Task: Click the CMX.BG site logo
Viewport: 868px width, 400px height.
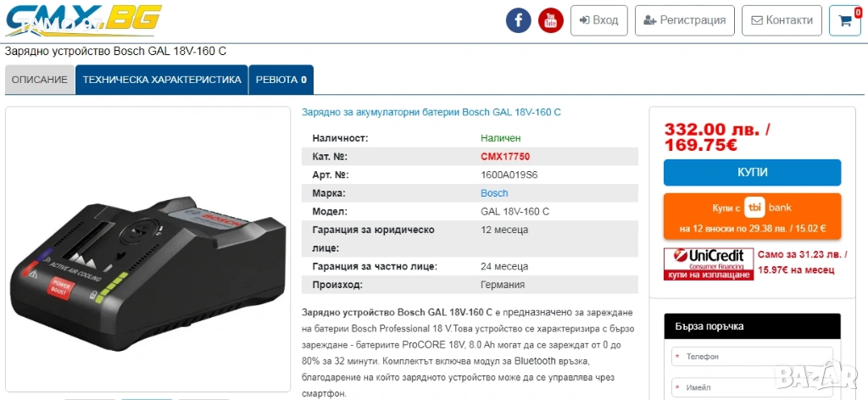Action: [84, 20]
